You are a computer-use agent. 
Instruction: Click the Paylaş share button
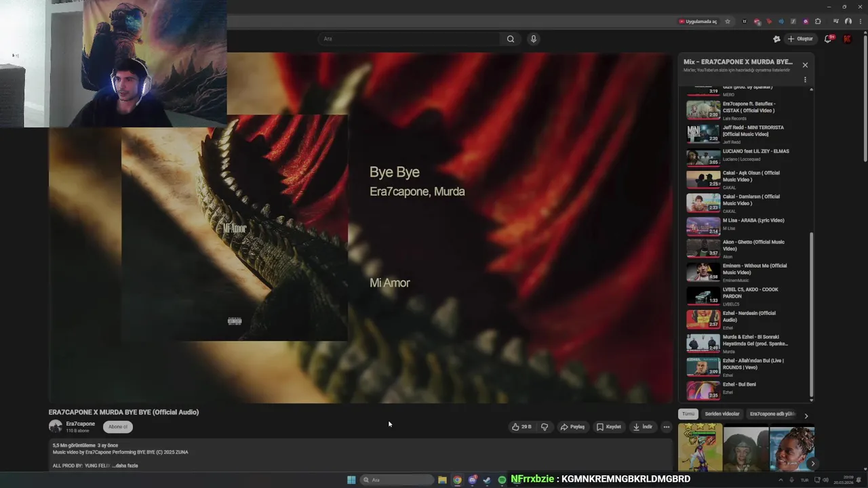[x=572, y=427]
